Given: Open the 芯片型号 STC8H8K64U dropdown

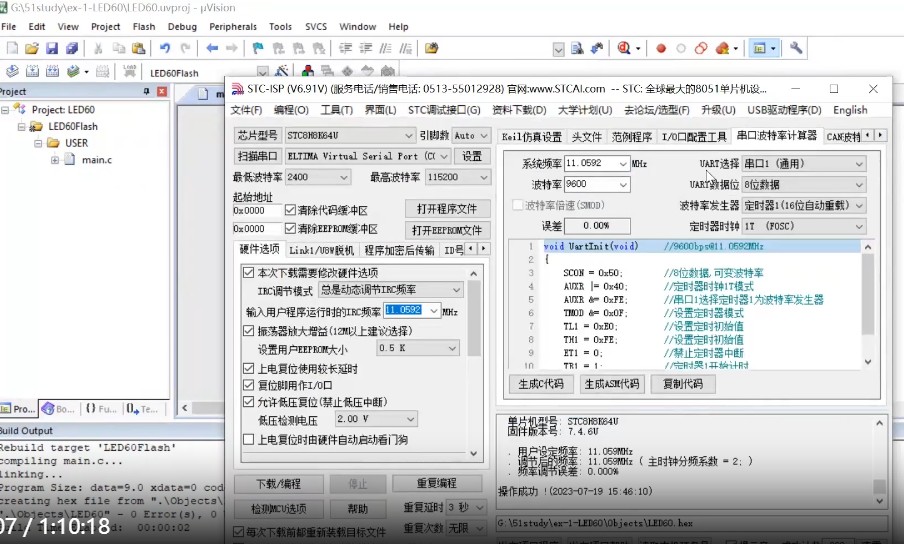Looking at the screenshot, I should click(x=350, y=135).
